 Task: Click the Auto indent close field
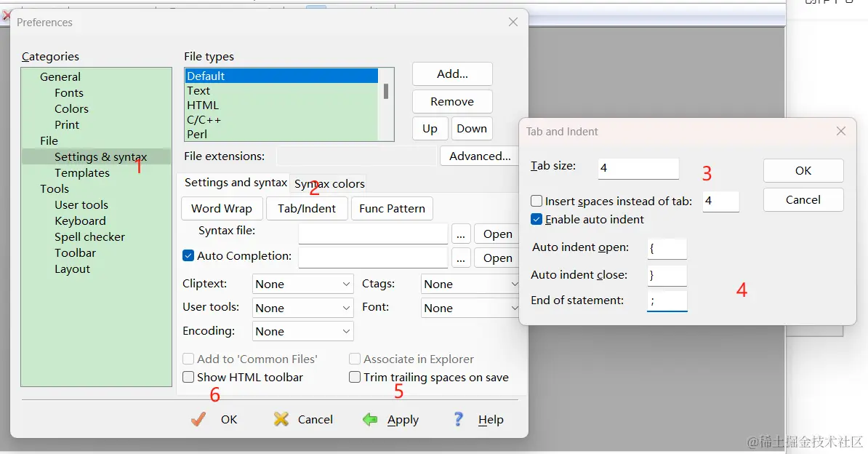coord(667,276)
